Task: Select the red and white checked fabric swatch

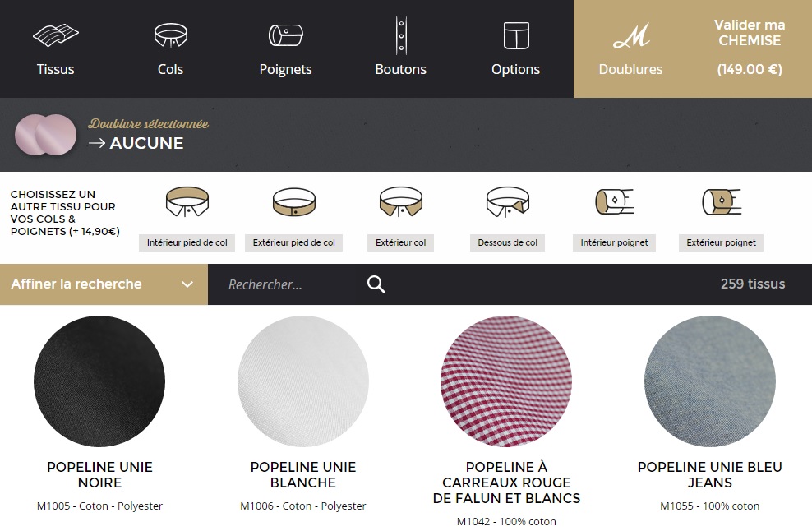Action: pos(506,381)
